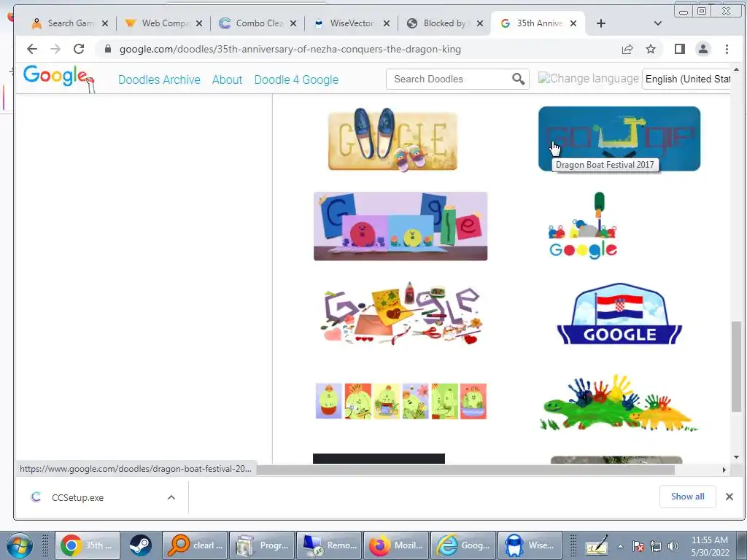This screenshot has width=747, height=560.
Task: Share this page icon in address bar
Action: 627,49
